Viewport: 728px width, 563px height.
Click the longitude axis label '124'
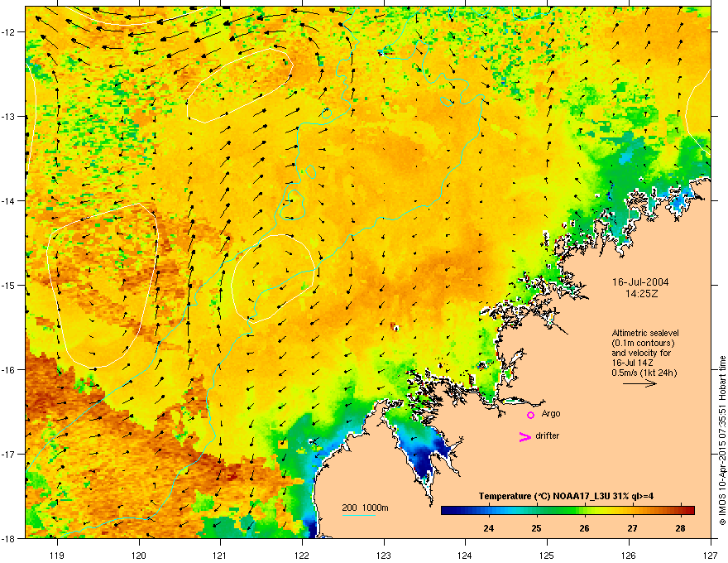coord(465,555)
